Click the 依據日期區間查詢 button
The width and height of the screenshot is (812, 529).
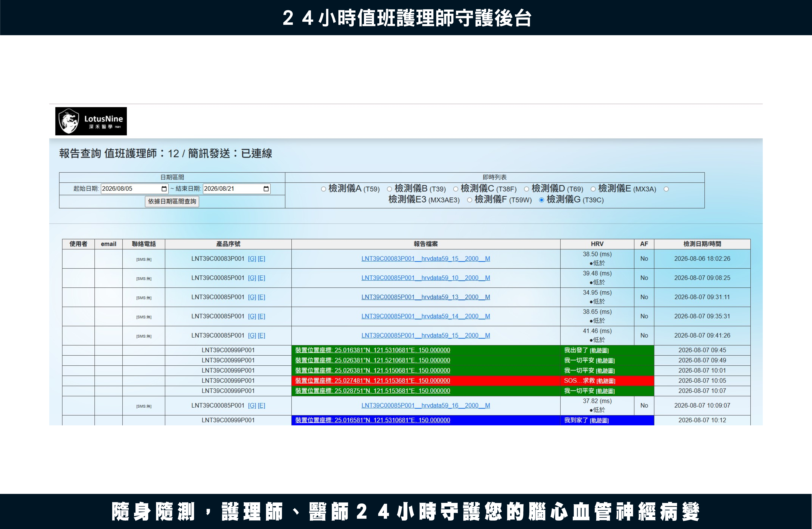click(x=172, y=201)
